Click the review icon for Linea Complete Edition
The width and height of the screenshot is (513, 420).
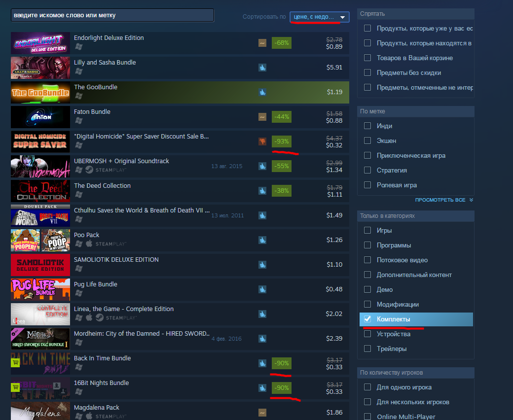(262, 314)
